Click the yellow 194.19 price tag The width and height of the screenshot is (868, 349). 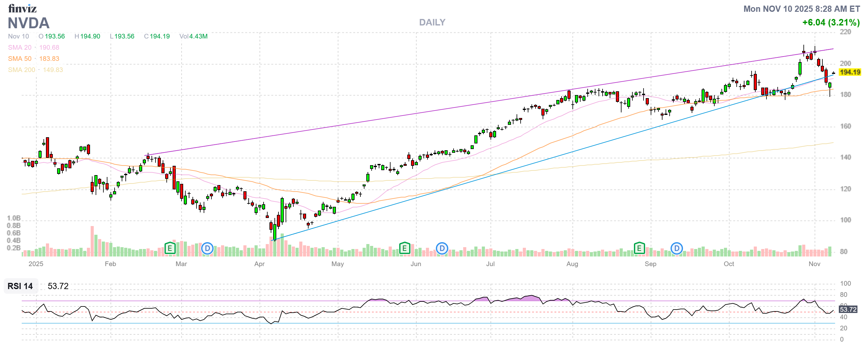click(849, 72)
